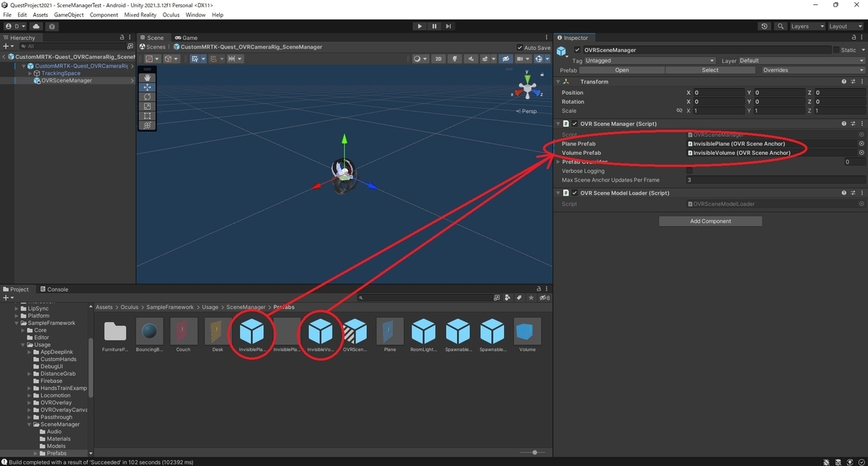This screenshot has width=868, height=466.
Task: Select the Scale tool in Scene toolbar
Action: coord(148,106)
